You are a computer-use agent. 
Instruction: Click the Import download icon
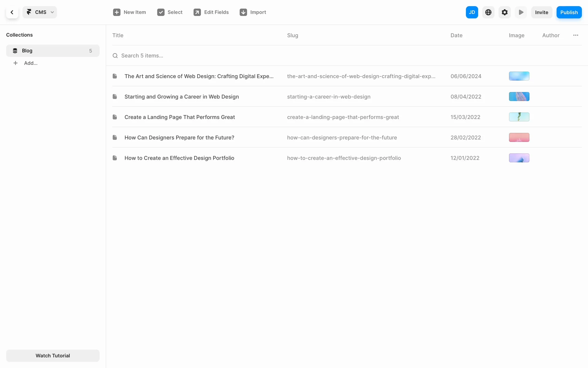point(243,12)
